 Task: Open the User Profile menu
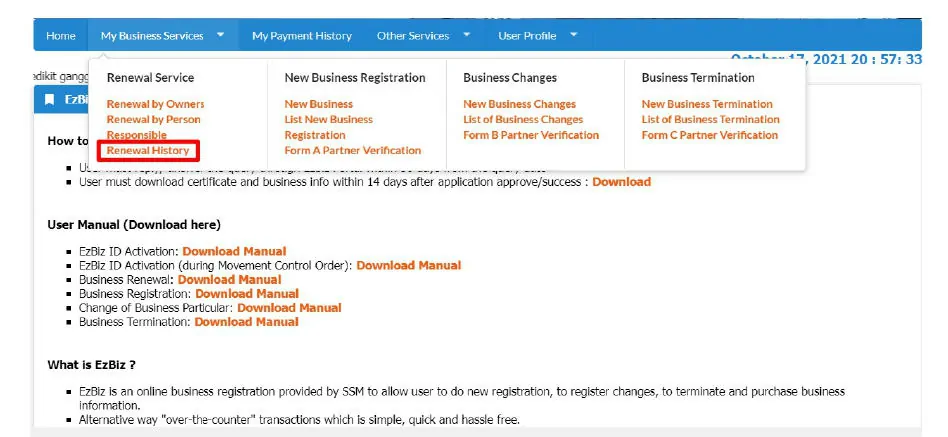pos(527,36)
